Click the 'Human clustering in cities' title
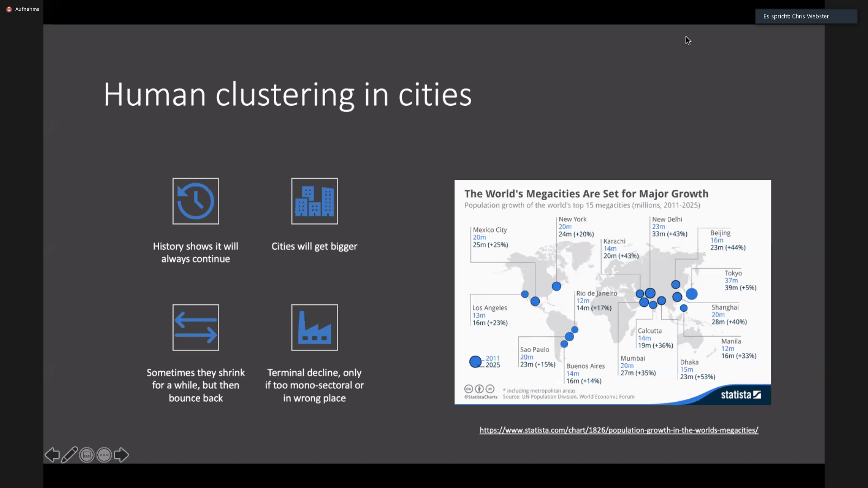 pos(288,94)
